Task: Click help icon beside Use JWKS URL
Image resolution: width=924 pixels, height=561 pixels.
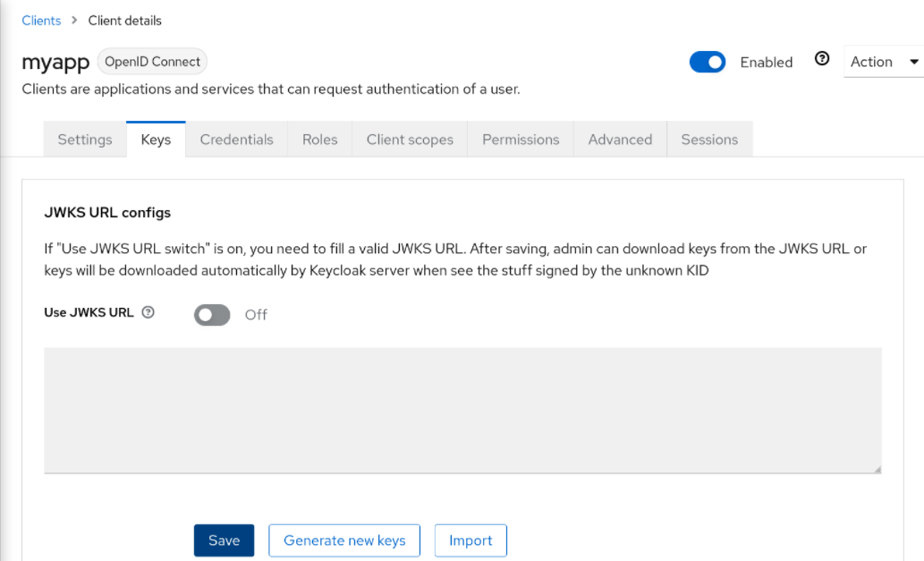Action: tap(148, 312)
